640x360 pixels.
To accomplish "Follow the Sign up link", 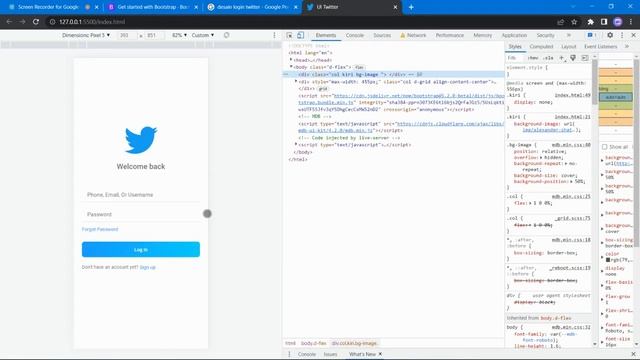I will pos(148,267).
